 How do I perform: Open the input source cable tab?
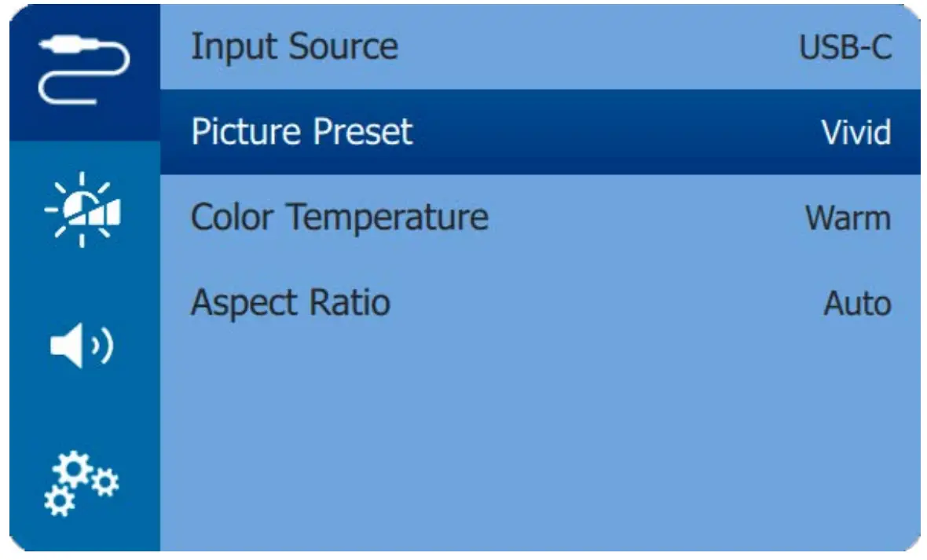84,72
